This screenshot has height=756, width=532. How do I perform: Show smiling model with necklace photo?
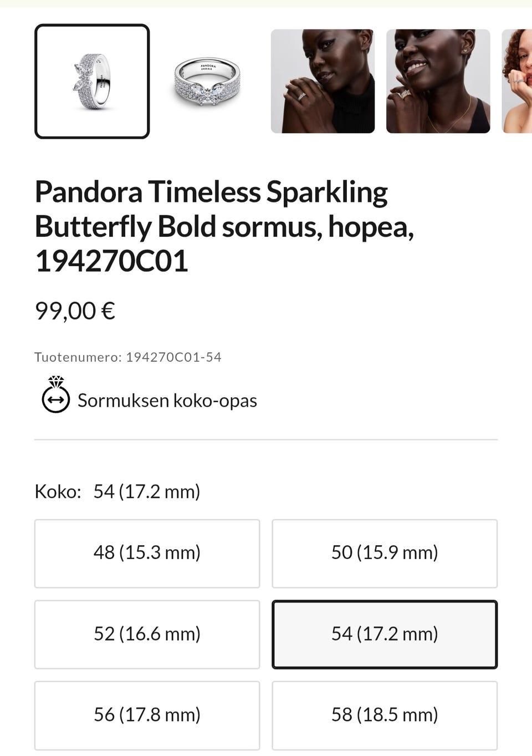[x=438, y=82]
